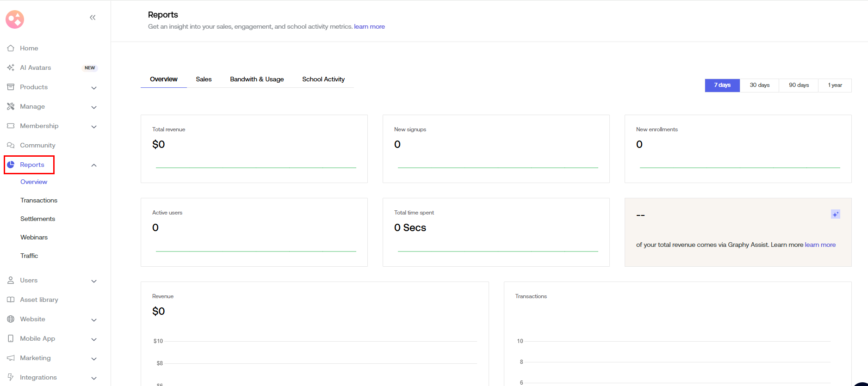The height and width of the screenshot is (386, 868).
Task: Collapse the sidebar with double-chevron icon
Action: [93, 18]
